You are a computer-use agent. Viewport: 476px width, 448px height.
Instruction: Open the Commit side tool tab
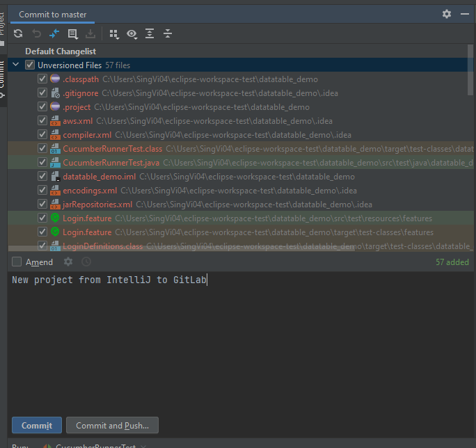pos(2,81)
